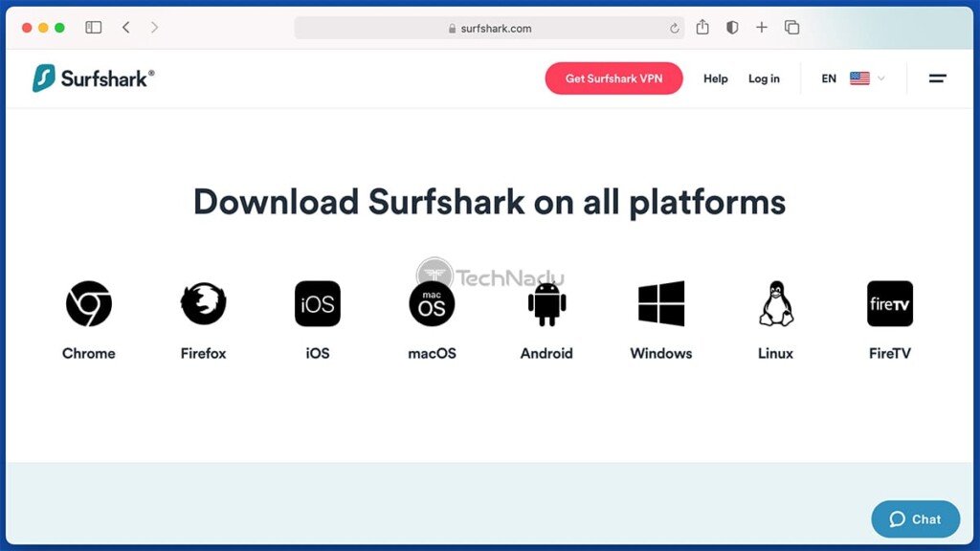980x551 pixels.
Task: Expand the language chevron arrow
Action: point(881,78)
